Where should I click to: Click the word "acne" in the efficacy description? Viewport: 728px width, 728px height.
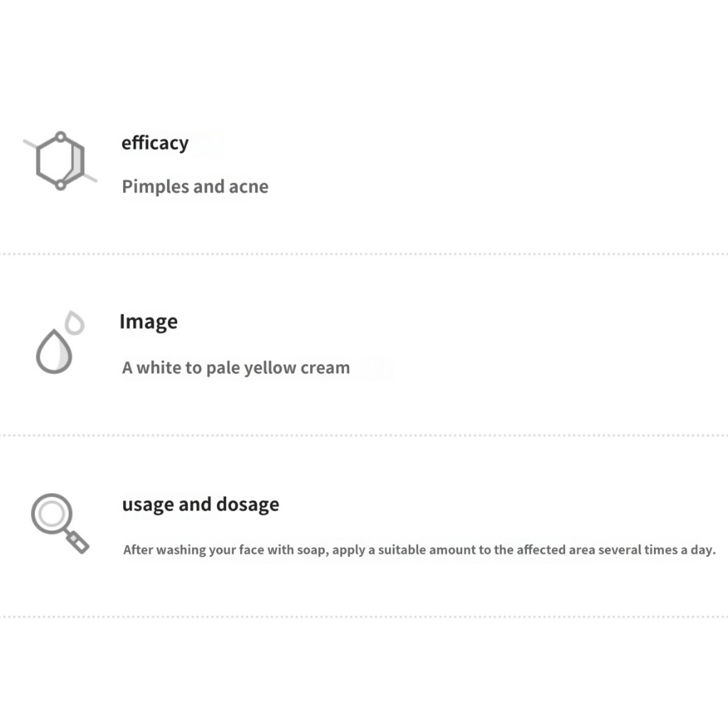pos(248,187)
